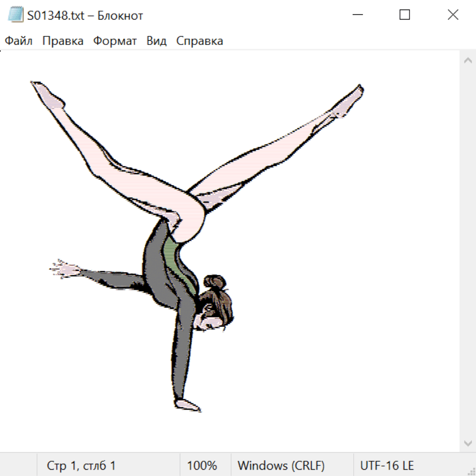Click the S01348.txt – Блокнот title text
The height and width of the screenshot is (476, 476).
click(85, 15)
